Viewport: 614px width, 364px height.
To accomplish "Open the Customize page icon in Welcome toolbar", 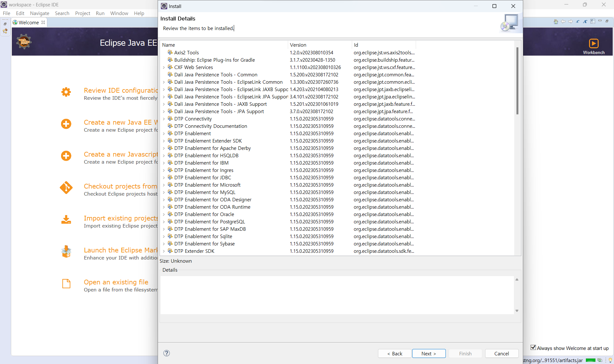I will point(593,21).
